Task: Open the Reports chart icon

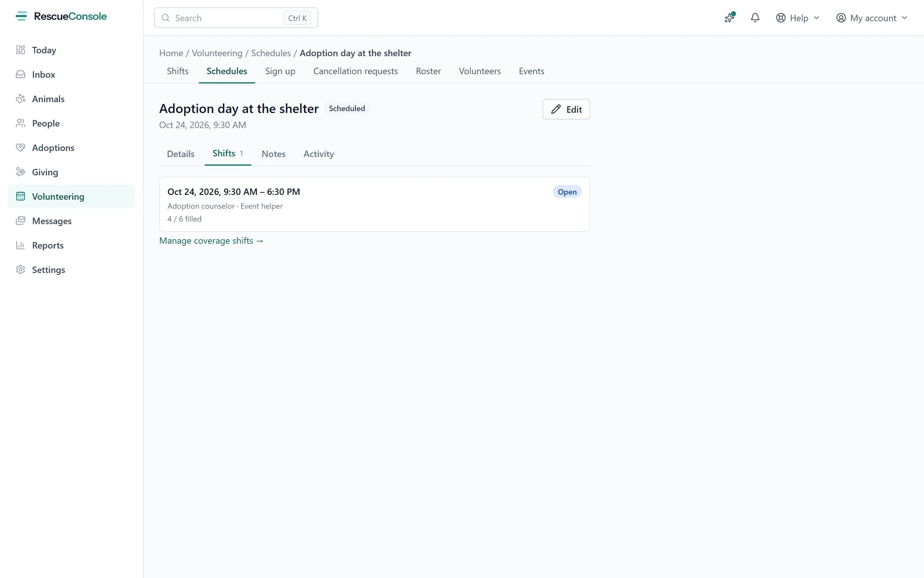Action: click(x=21, y=245)
